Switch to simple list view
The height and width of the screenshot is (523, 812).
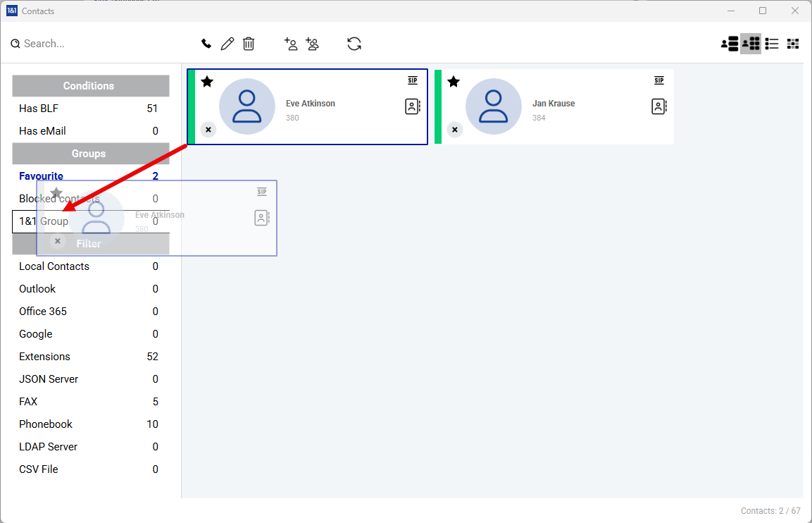772,44
